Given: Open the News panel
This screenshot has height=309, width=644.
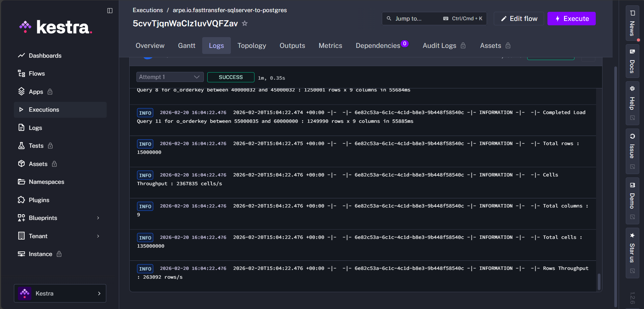Looking at the screenshot, I should 632,24.
